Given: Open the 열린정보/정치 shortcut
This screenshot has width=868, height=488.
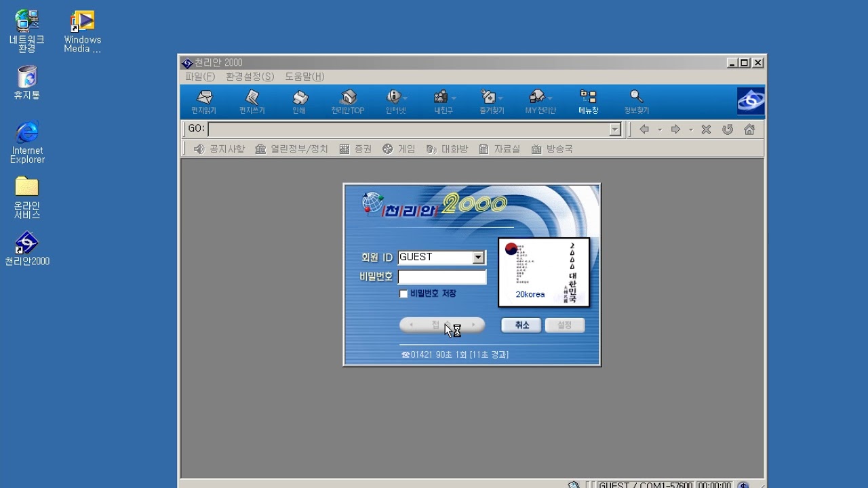Looking at the screenshot, I should [x=292, y=149].
